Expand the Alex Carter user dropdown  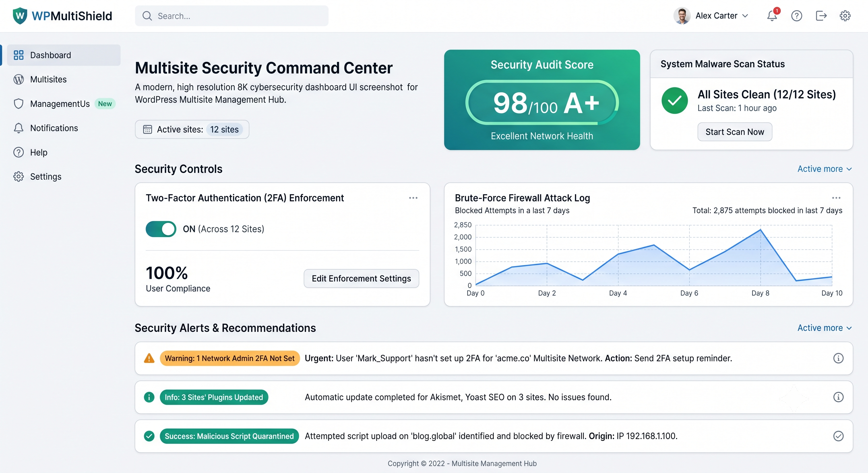[745, 16]
